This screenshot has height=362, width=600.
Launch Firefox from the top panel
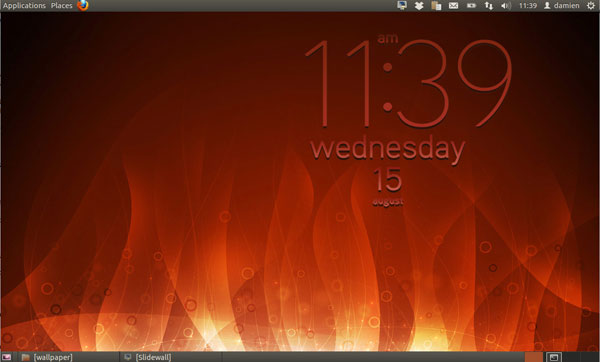click(83, 5)
